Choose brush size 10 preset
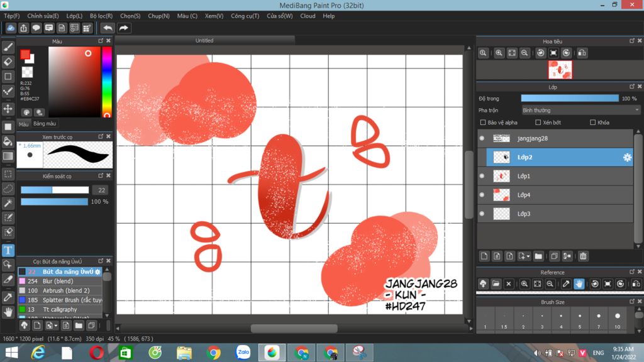 [618, 320]
